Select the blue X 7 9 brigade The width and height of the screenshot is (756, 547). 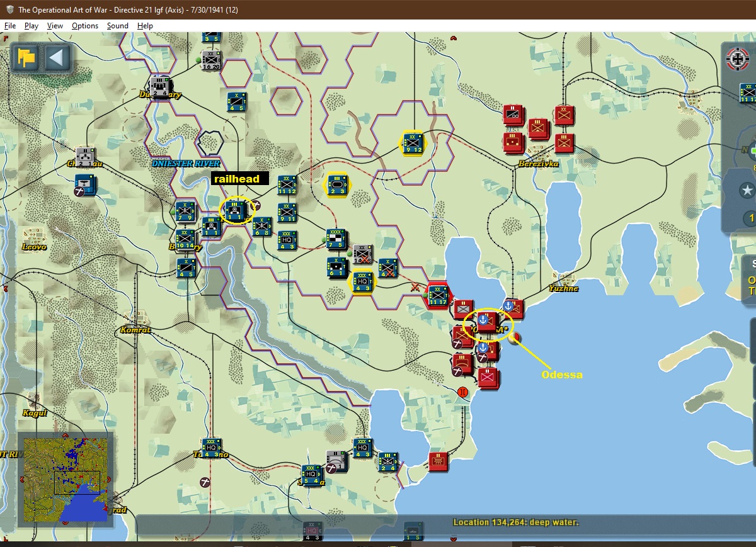click(185, 211)
